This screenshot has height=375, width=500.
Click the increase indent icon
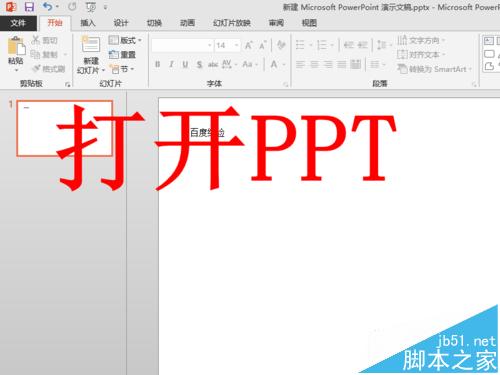[x=362, y=45]
